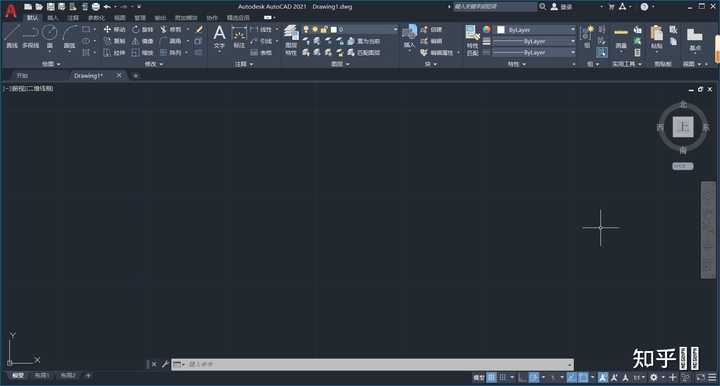Toggle model space (模型) button in the status bar
The height and width of the screenshot is (386, 720).
click(x=479, y=377)
